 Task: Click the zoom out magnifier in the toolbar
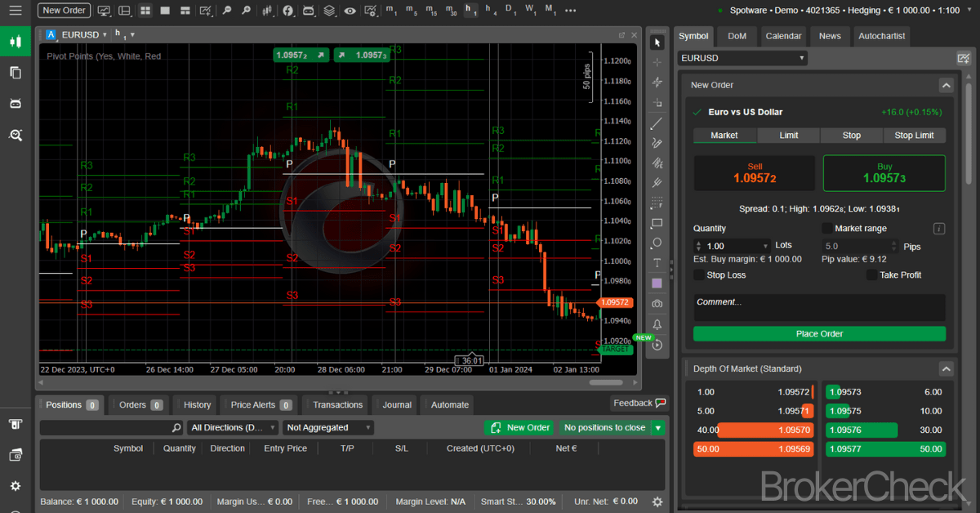point(226,11)
